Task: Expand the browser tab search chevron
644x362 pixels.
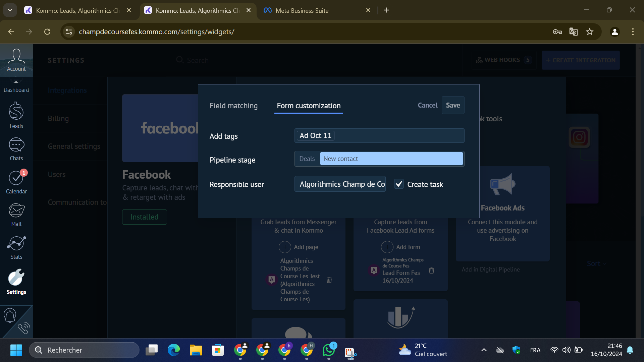Action: [x=10, y=10]
